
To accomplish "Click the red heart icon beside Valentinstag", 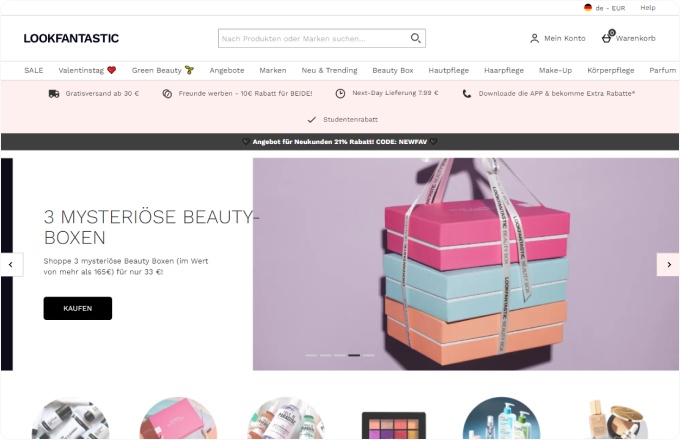I will [x=111, y=70].
